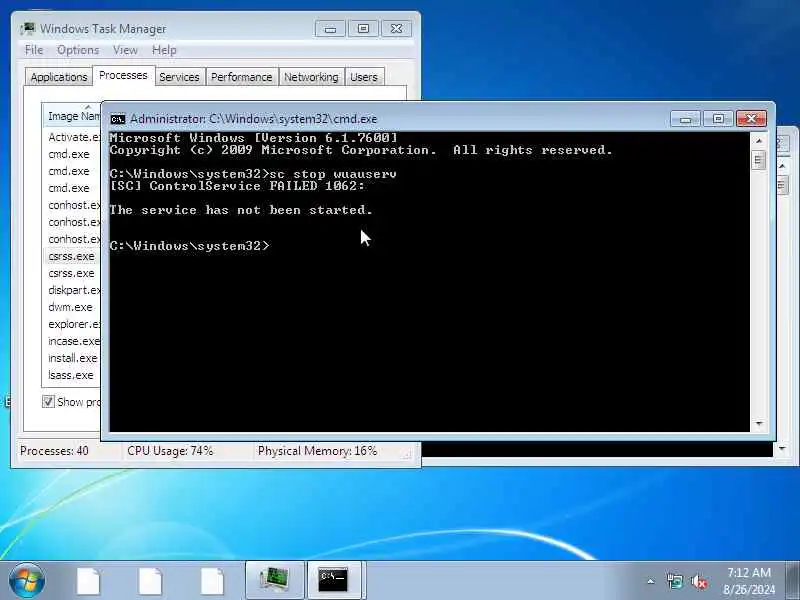
Task: Open the cmd window system icon menu
Action: (118, 119)
